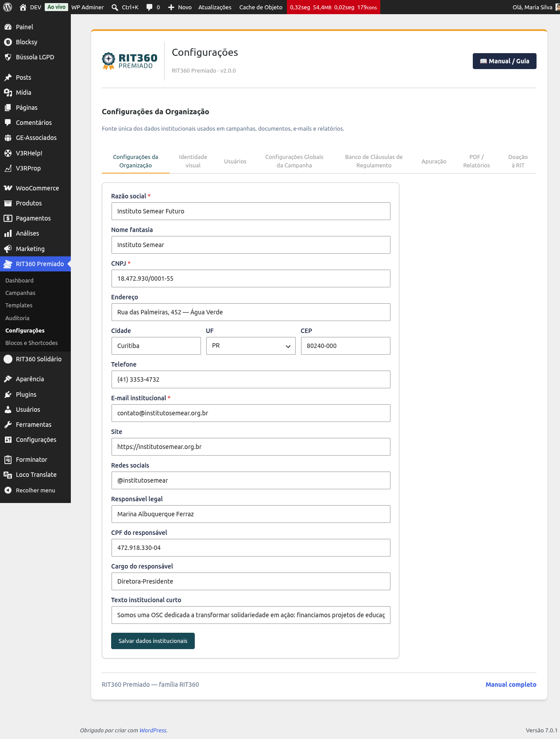Open Dashboard submenu under RIT360 Premiado

coord(19,281)
